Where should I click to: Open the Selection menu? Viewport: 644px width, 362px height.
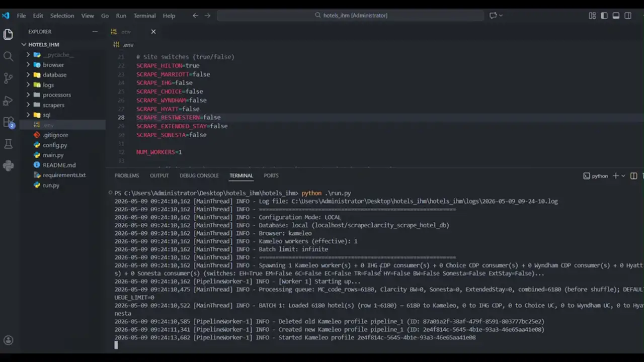(62, 16)
